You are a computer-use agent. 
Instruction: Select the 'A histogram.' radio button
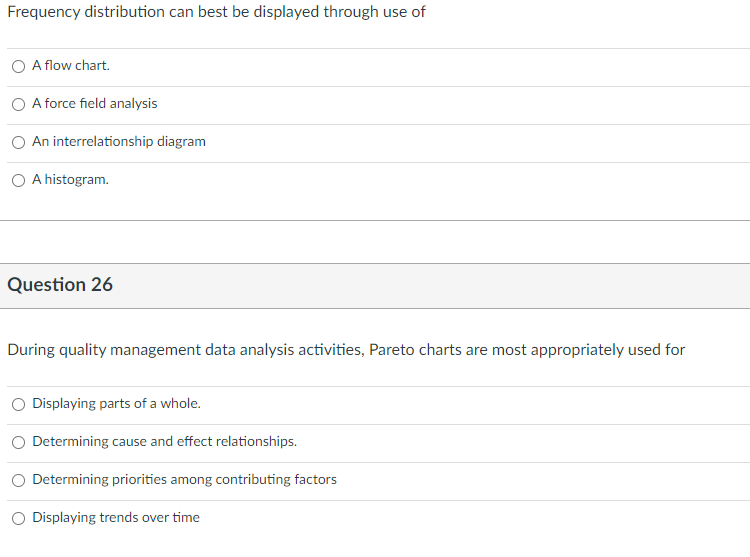point(19,180)
